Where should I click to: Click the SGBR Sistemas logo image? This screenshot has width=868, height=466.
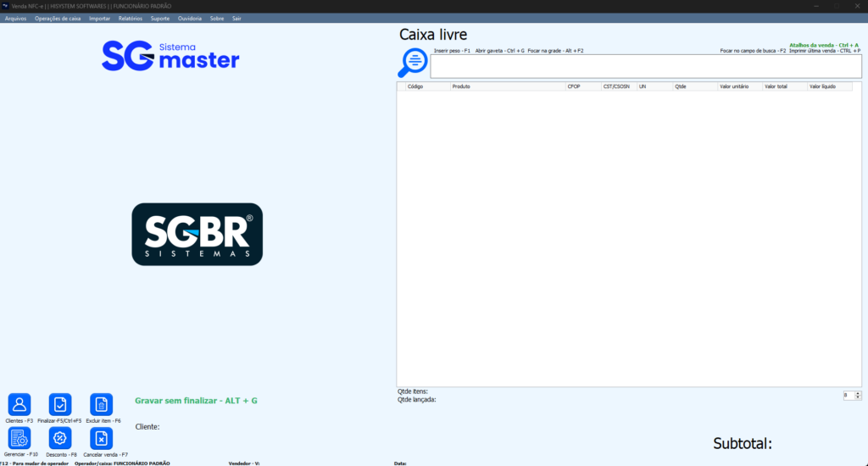pos(197,234)
